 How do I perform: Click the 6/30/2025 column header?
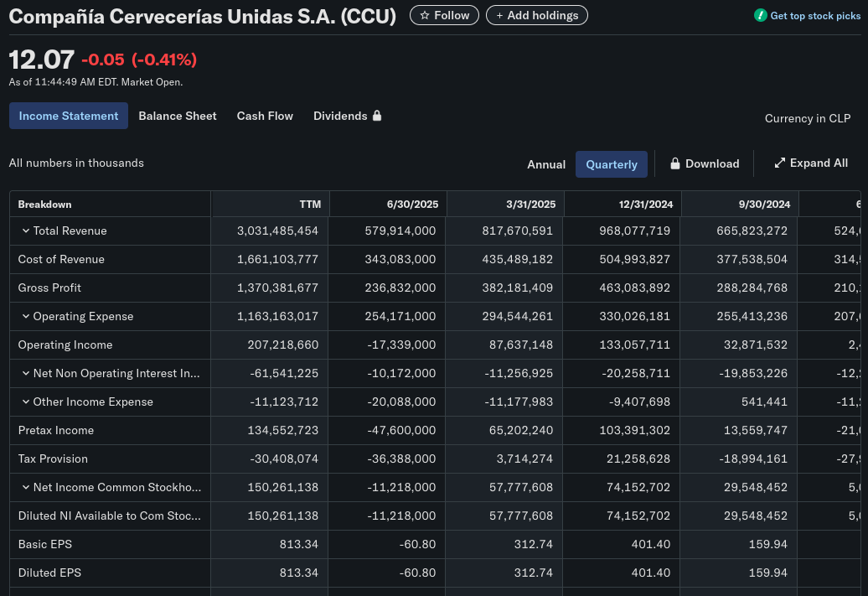(x=412, y=204)
